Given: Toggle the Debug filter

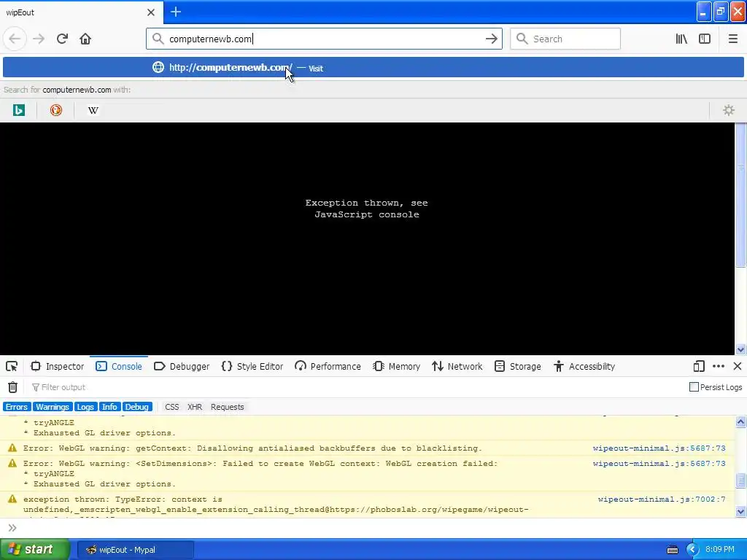Looking at the screenshot, I should [136, 407].
